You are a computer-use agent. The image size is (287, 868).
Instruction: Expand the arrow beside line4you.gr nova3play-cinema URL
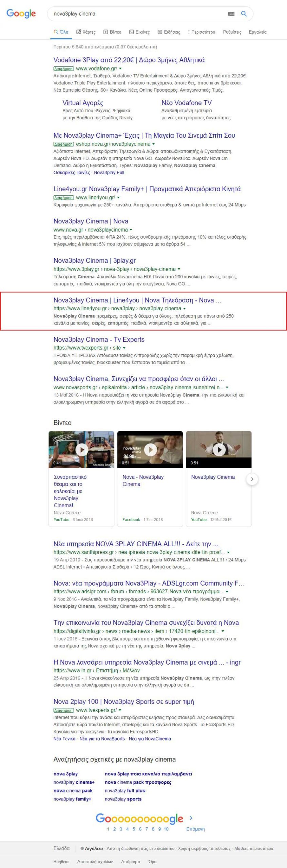(x=184, y=309)
